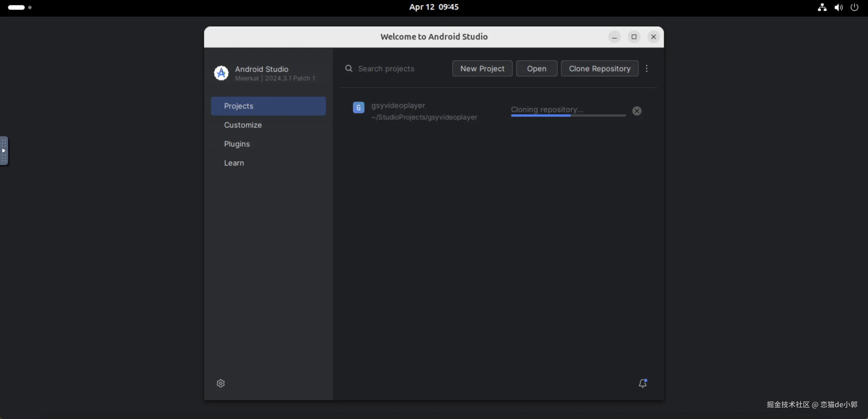Open the notifications bell icon

(x=642, y=383)
